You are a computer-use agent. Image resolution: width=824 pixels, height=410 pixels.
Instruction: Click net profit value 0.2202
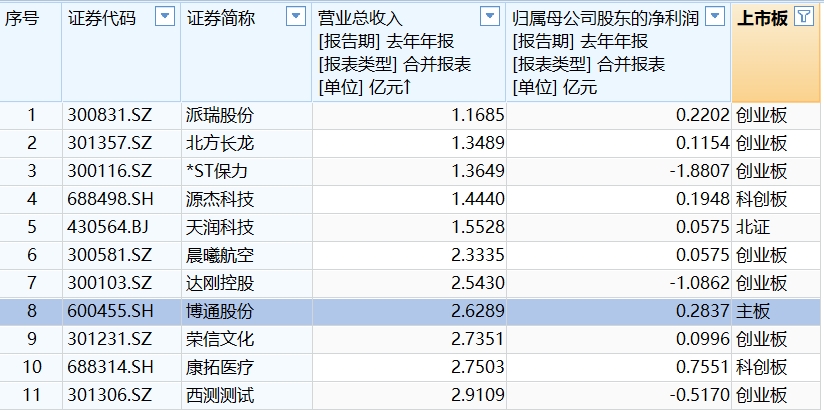703,115
